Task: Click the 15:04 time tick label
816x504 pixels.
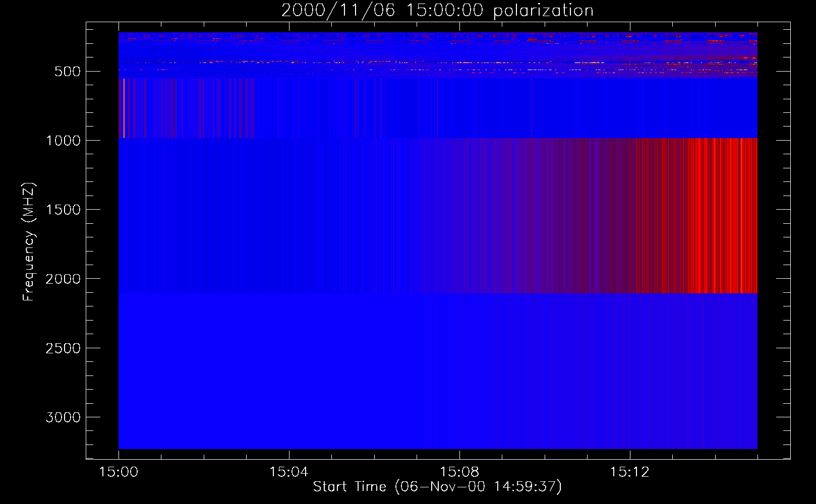Action: click(x=288, y=472)
